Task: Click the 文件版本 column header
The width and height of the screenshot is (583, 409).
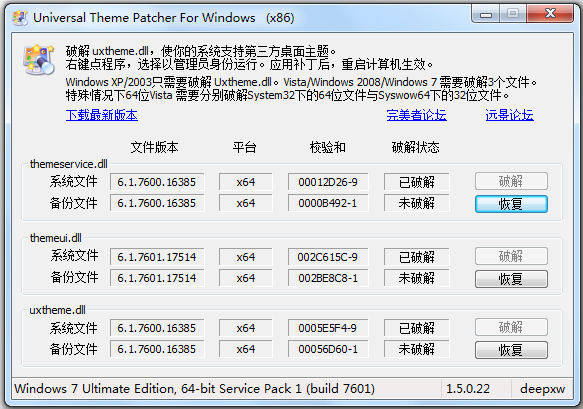Action: pos(154,147)
